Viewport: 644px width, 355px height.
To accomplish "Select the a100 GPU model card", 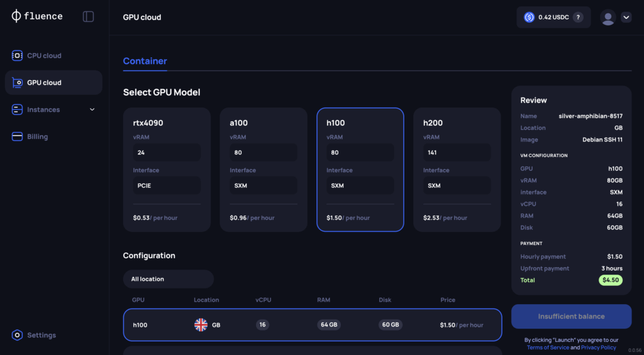I will (264, 170).
